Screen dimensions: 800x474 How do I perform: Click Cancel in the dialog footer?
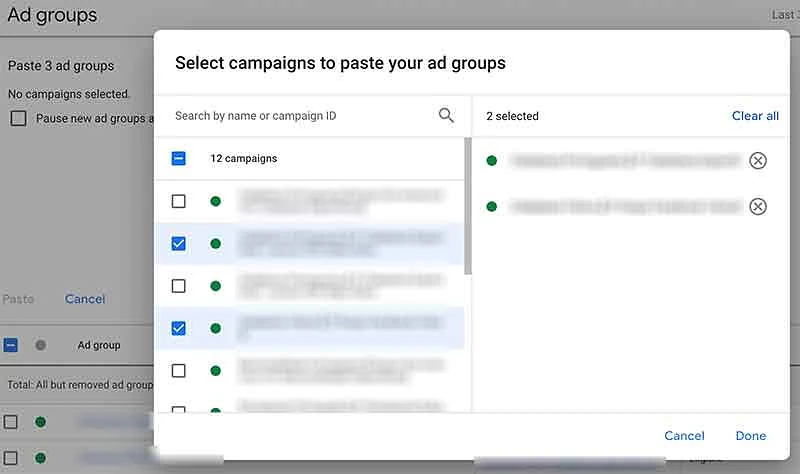click(684, 436)
